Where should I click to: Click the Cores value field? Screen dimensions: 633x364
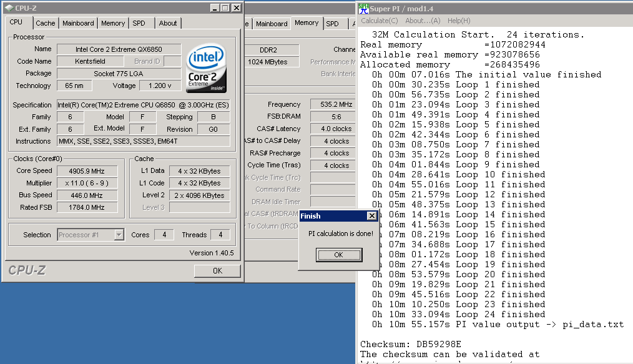pyautogui.click(x=164, y=235)
